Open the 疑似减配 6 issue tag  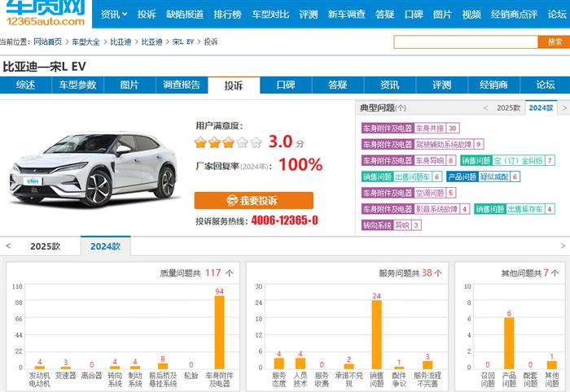483,176
